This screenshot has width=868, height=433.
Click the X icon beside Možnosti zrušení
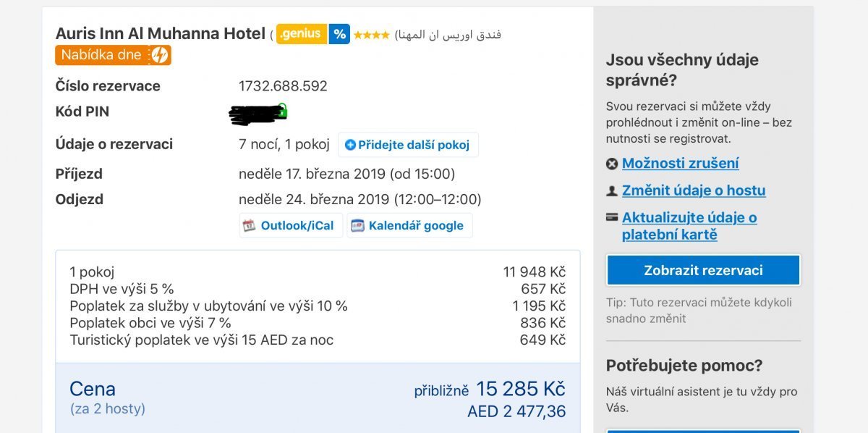pos(612,164)
